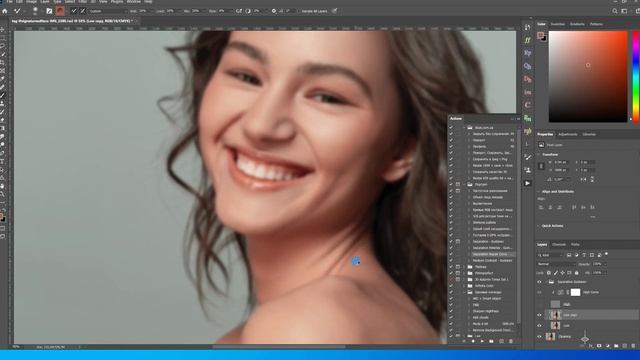The image size is (640, 360).
Task: Open the 'Im' plugin panel icon
Action: pyautogui.click(x=527, y=92)
